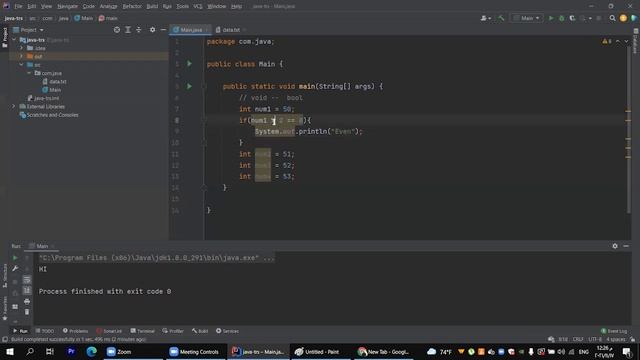
Task: Click the editor warnings indicator
Action: [607, 41]
